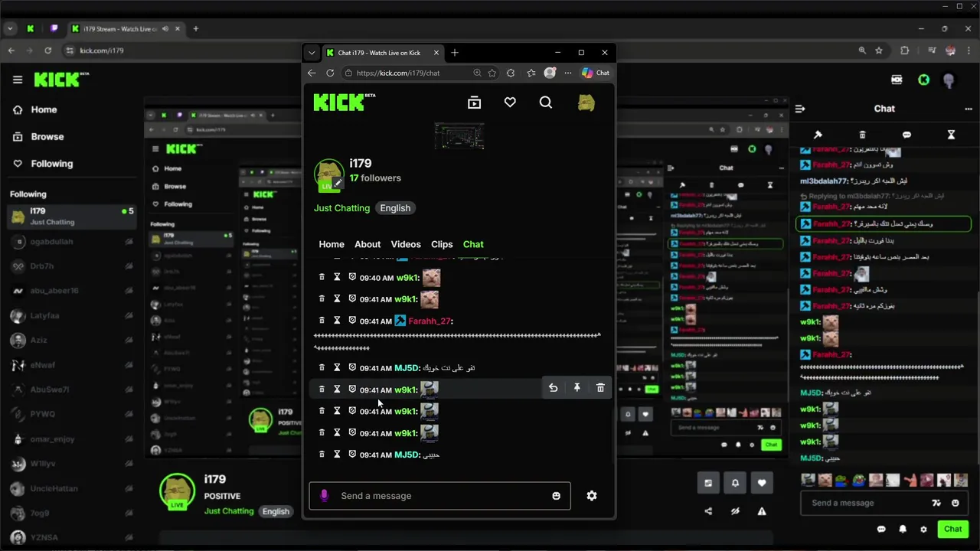Image resolution: width=980 pixels, height=551 pixels.
Task: Click the English tag in popup channel info
Action: click(395, 208)
